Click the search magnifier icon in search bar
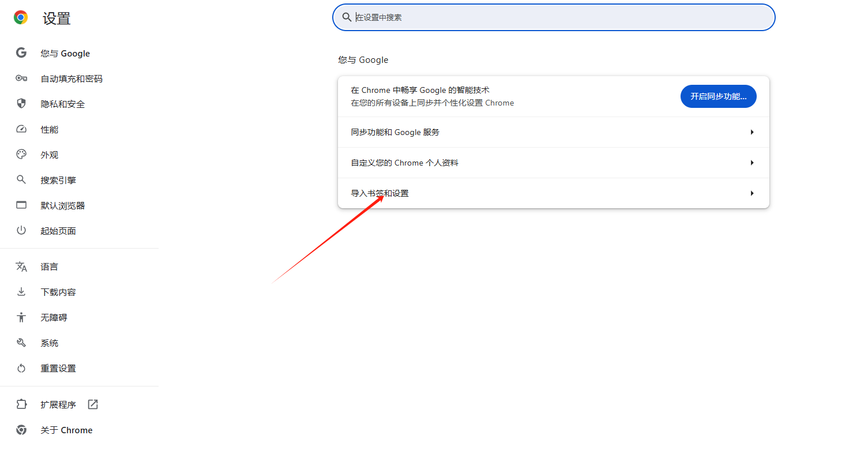868x469 pixels. coord(347,17)
